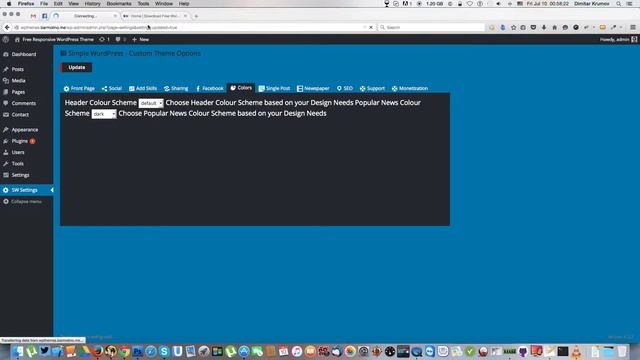The height and width of the screenshot is (360, 640).
Task: Open the Edit menu
Action: [58, 4]
